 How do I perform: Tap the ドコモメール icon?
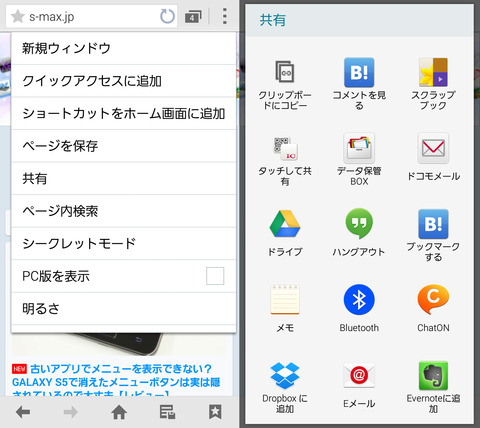pyautogui.click(x=433, y=148)
